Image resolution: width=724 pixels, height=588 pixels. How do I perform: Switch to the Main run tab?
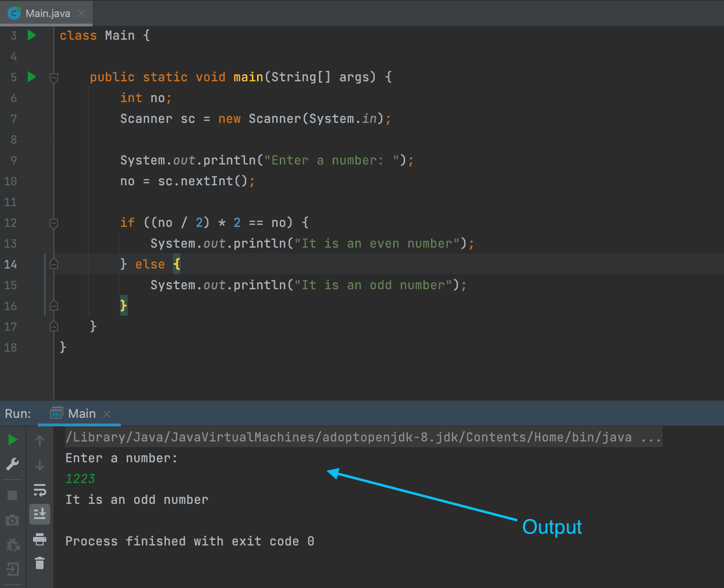point(81,413)
